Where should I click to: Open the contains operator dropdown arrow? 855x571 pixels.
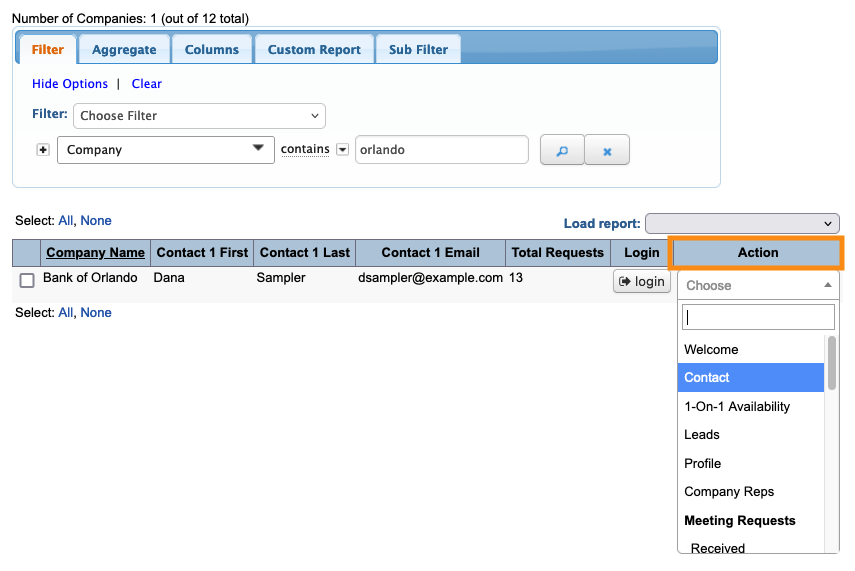coord(342,150)
